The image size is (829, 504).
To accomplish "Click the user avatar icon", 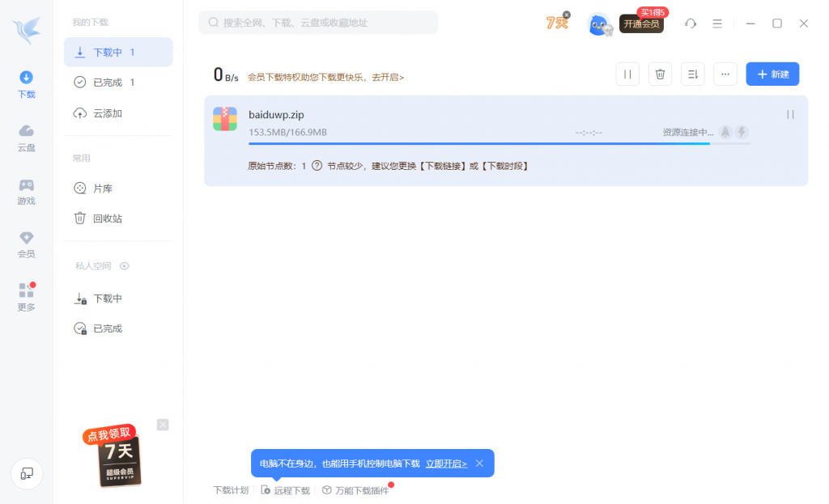I will click(x=600, y=24).
